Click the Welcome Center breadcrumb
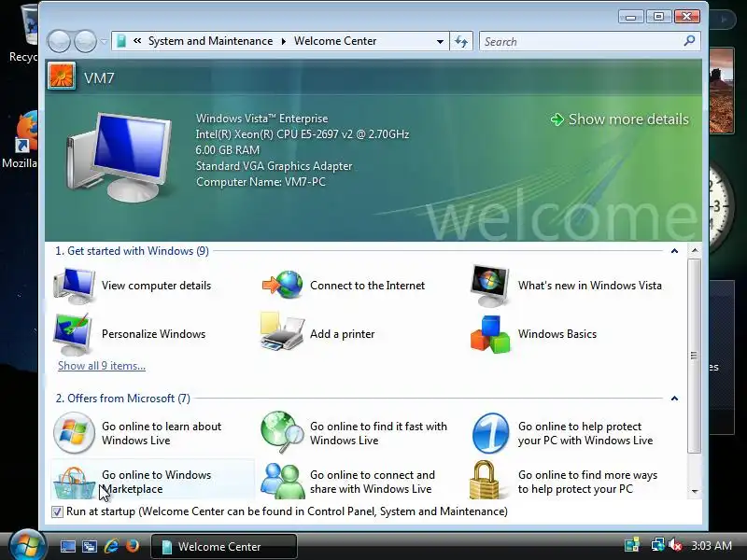 (x=335, y=41)
